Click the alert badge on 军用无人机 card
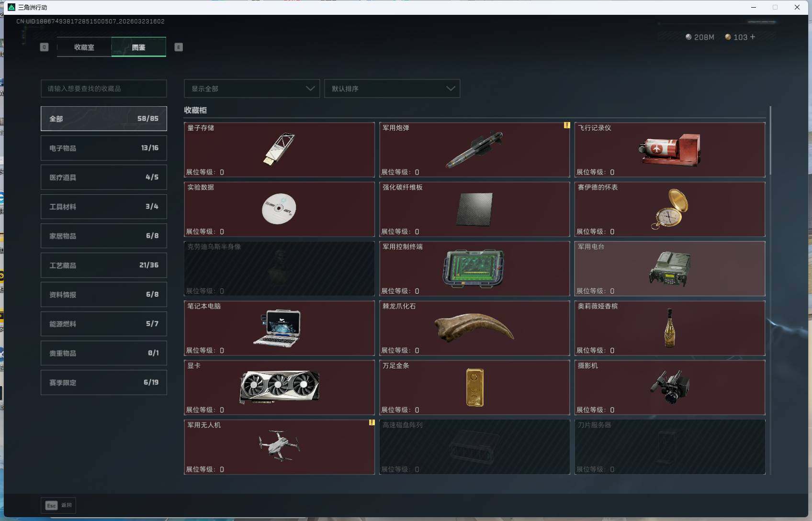Screen dimensions: 812x521 tap(372, 422)
